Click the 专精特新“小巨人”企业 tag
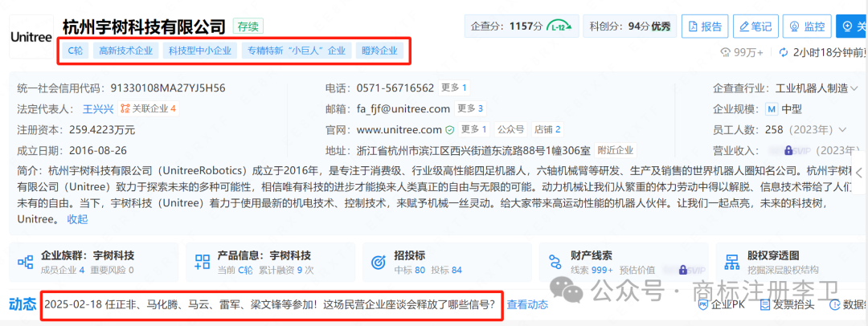This screenshot has height=326, width=868. [296, 51]
